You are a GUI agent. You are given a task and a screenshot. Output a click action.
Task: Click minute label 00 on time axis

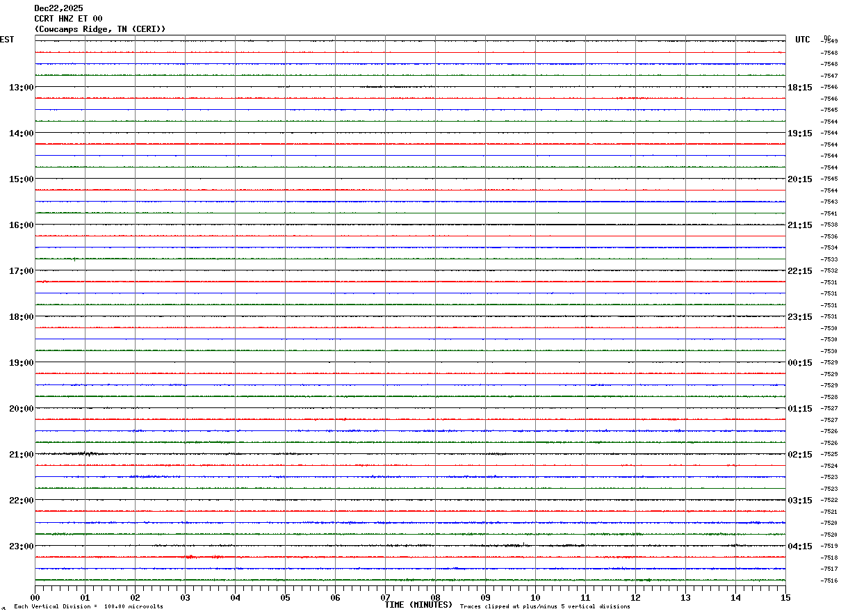click(x=35, y=597)
